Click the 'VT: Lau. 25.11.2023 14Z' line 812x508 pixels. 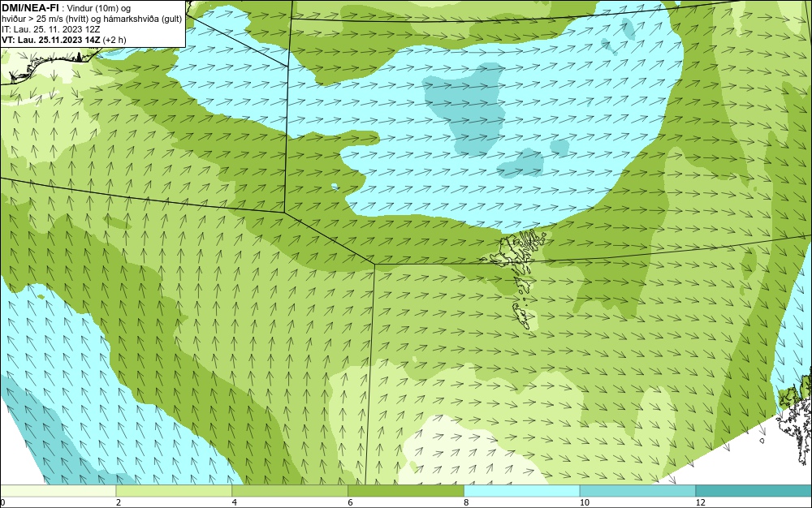(51, 40)
